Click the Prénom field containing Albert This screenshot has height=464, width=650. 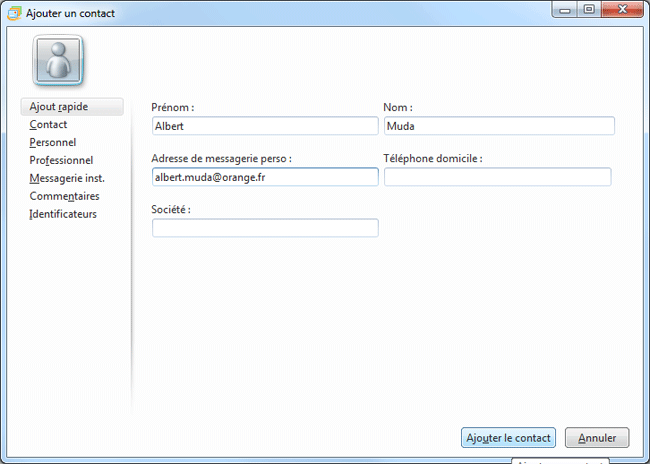(x=265, y=126)
